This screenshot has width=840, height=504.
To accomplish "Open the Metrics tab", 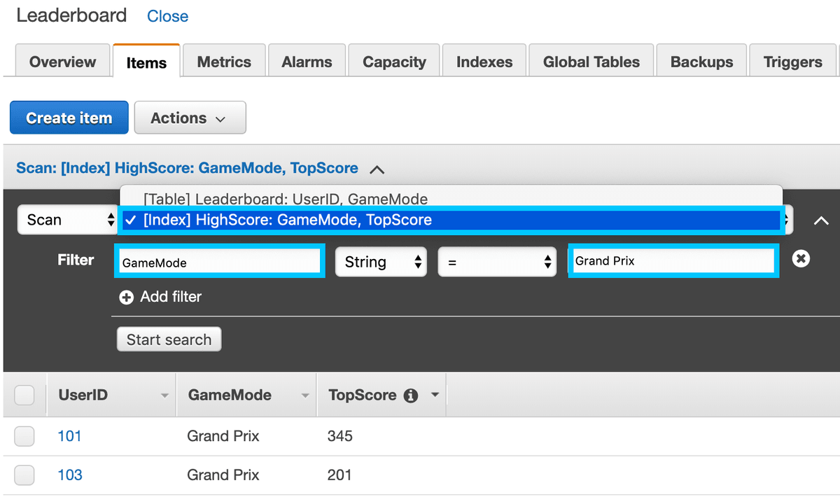I will (223, 62).
